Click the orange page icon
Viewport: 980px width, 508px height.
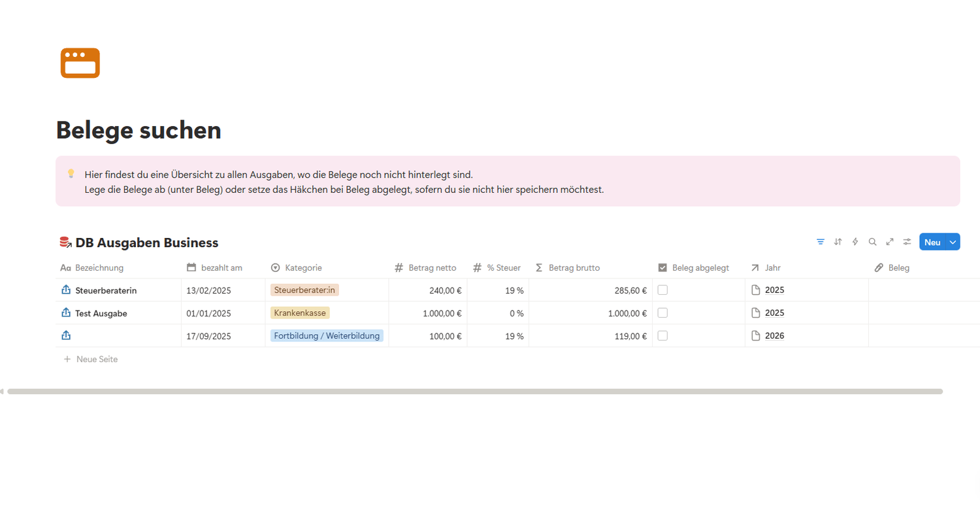(x=80, y=63)
